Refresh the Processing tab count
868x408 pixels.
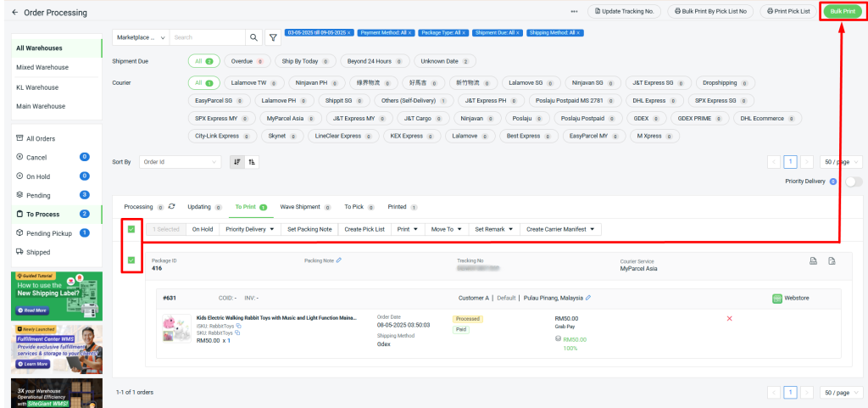click(171, 206)
